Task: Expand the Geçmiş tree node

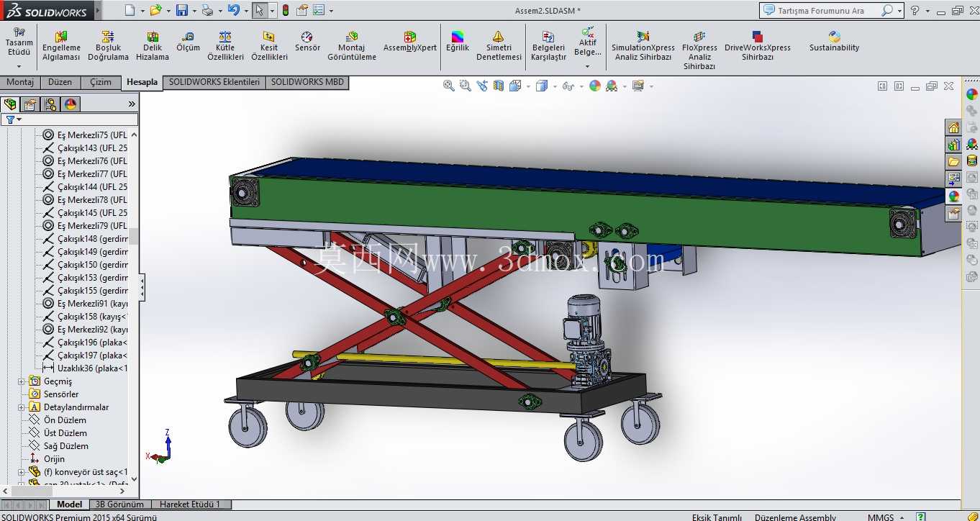Action: (22, 381)
